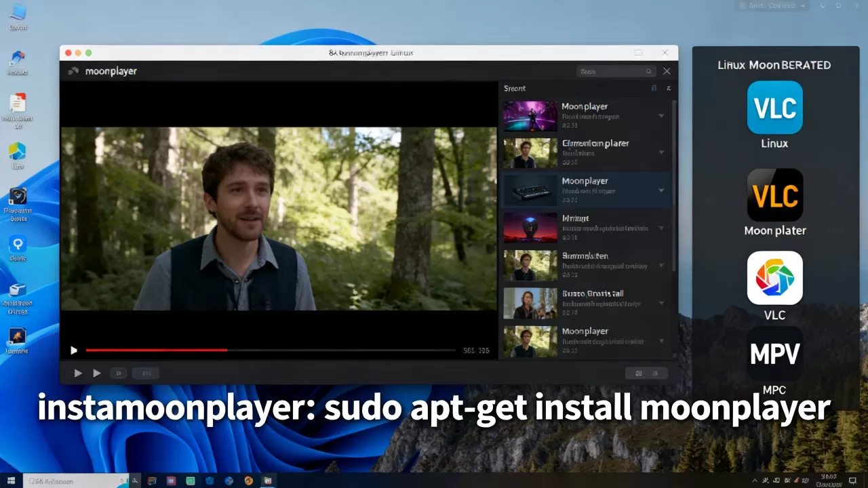Click the video frame showing the man in forest

279,219
